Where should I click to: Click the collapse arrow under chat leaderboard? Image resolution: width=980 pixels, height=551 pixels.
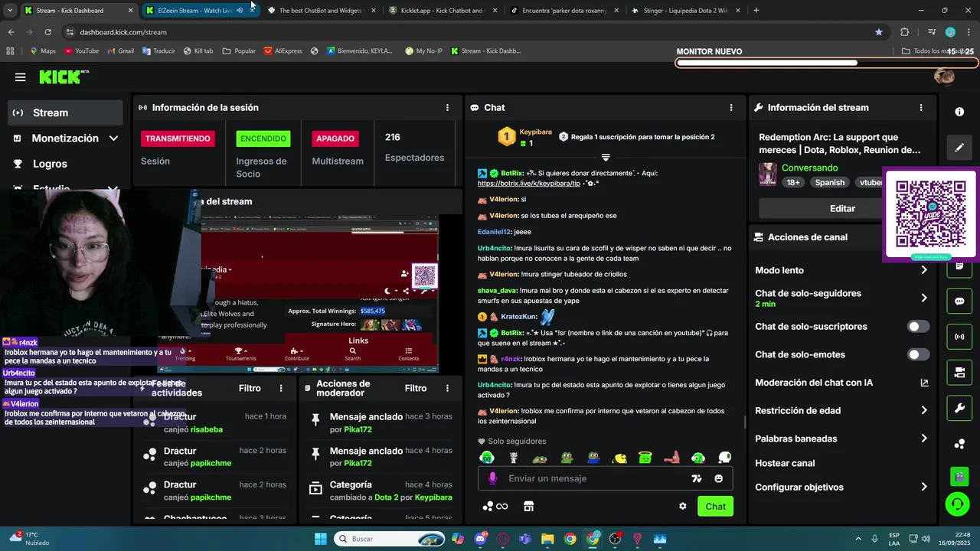coord(606,158)
